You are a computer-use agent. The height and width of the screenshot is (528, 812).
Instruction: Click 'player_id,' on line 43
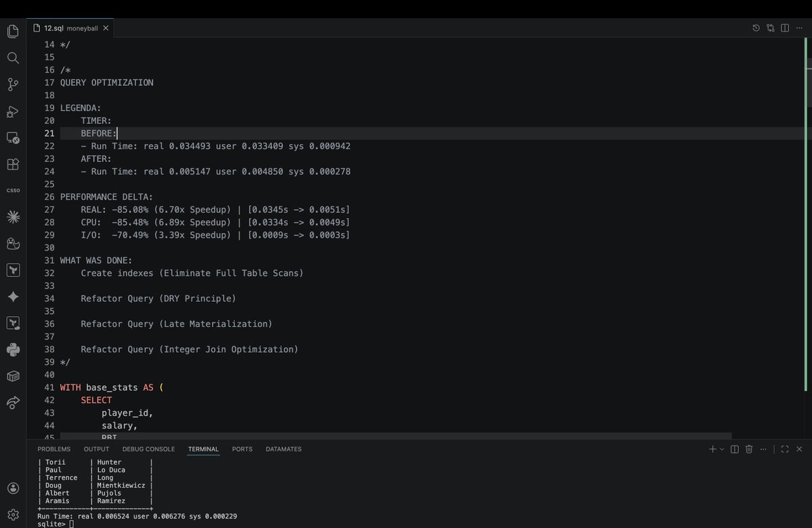point(127,412)
